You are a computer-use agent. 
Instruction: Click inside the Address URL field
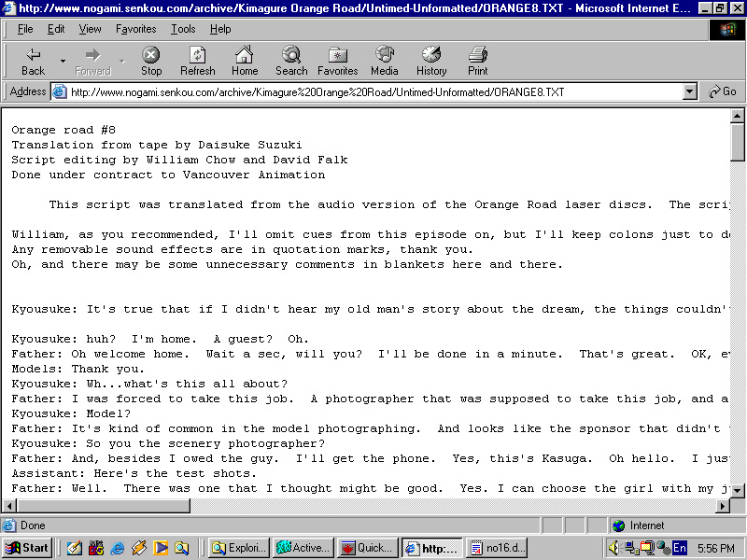[374, 91]
